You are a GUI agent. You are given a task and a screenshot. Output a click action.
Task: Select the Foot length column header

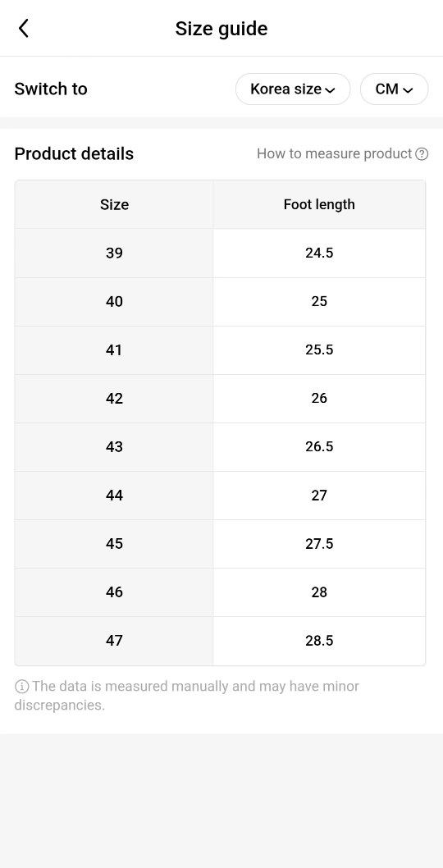(x=319, y=204)
